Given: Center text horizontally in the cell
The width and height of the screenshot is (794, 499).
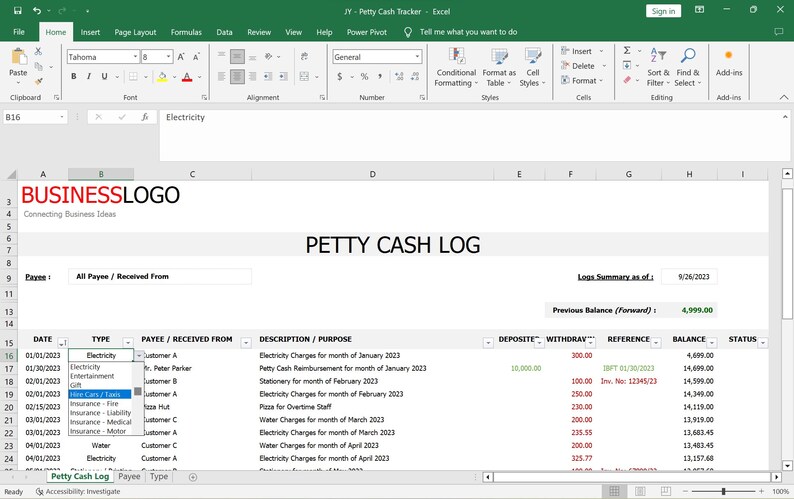Looking at the screenshot, I should [237, 76].
